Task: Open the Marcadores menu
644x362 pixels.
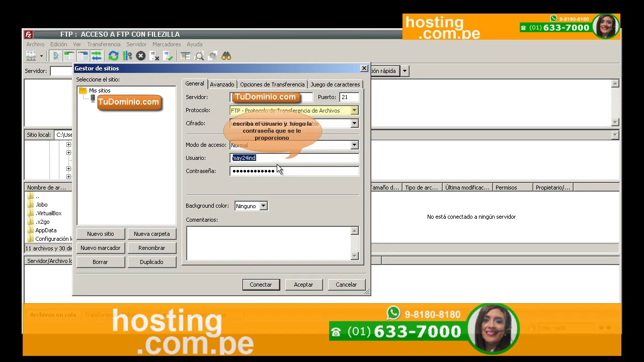Action: tap(167, 44)
